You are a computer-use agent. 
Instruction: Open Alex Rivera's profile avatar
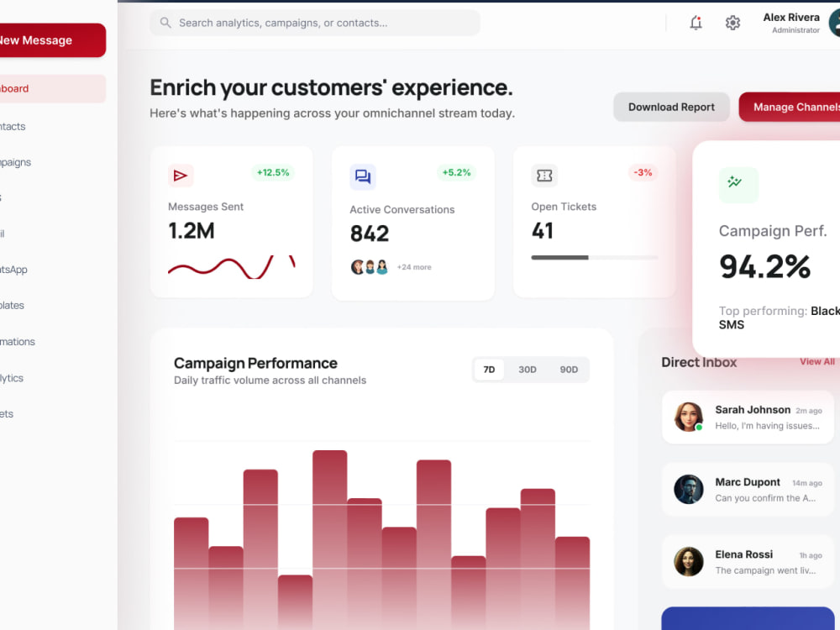(x=835, y=23)
